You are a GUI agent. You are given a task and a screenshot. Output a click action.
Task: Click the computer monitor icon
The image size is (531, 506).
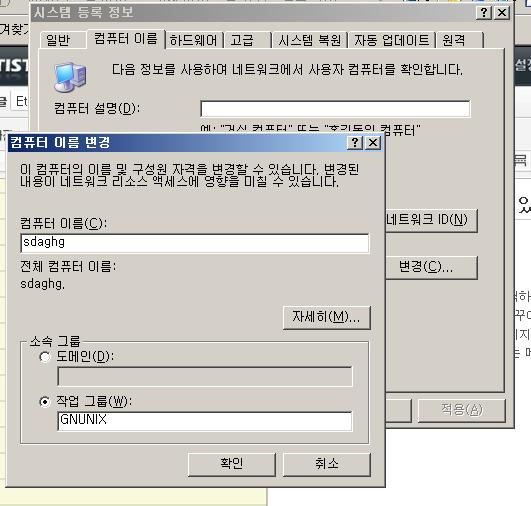coord(70,77)
